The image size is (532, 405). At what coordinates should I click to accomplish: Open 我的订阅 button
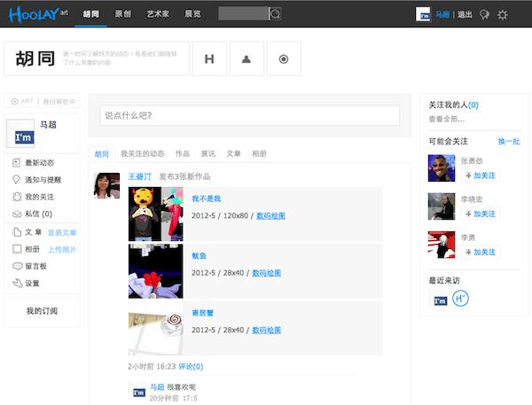pyautogui.click(x=42, y=311)
